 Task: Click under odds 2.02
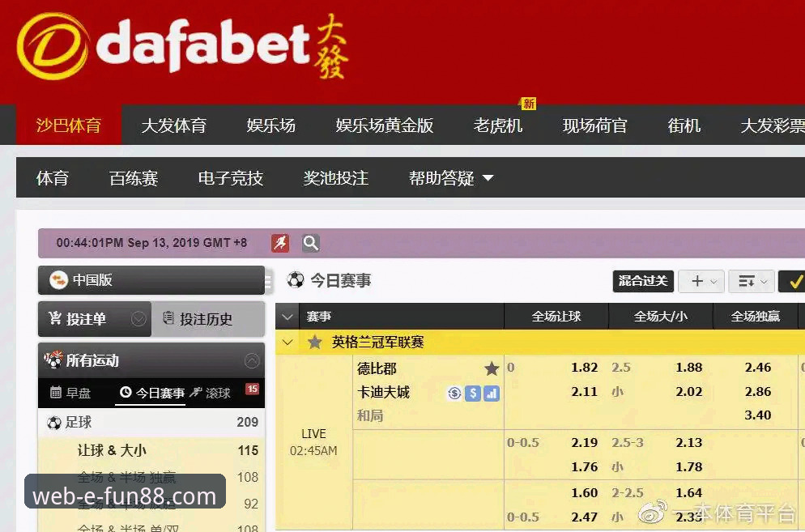(x=688, y=392)
